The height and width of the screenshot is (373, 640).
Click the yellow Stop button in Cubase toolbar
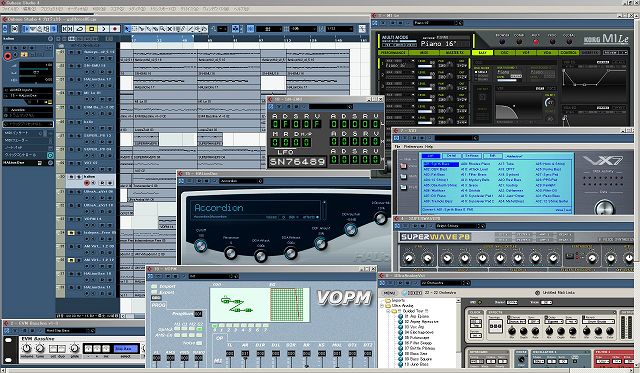coord(91,29)
